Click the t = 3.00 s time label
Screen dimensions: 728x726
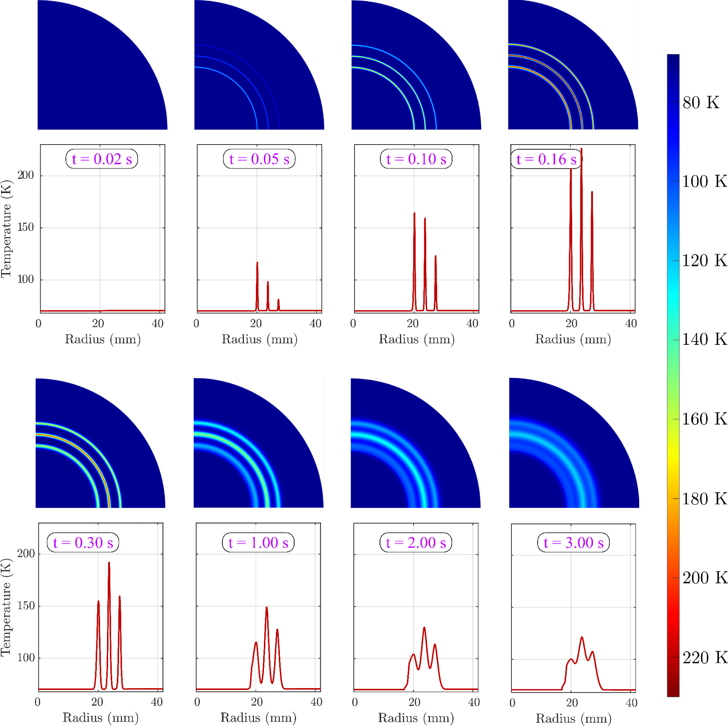pyautogui.click(x=573, y=542)
